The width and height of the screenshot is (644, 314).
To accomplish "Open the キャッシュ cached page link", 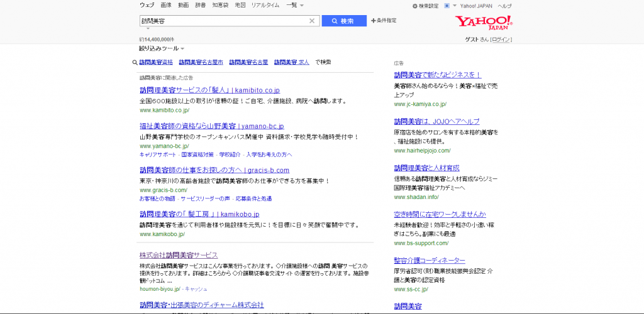I will (x=196, y=289).
